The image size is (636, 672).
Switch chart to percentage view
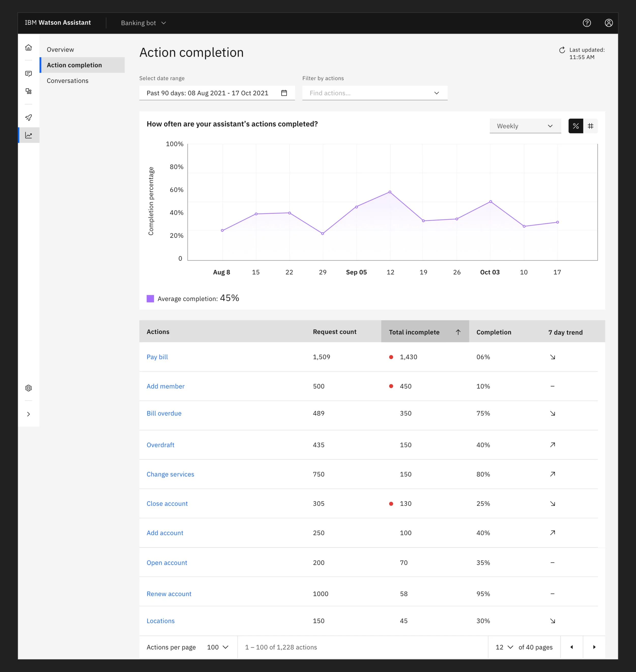pos(576,126)
